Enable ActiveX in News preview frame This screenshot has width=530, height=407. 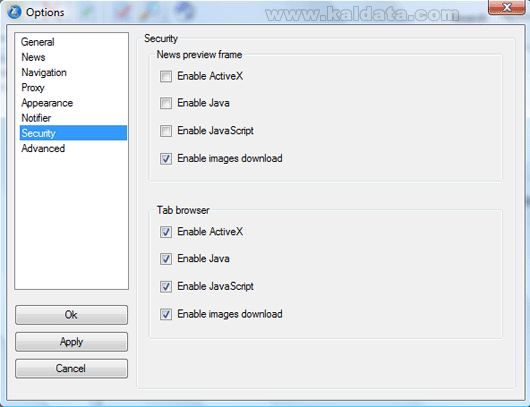(166, 76)
